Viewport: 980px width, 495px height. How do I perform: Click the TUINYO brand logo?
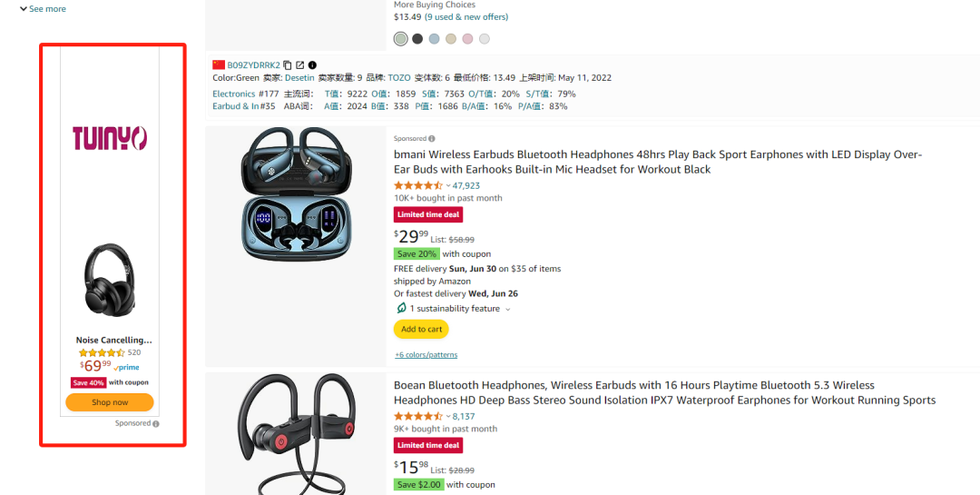[110, 138]
